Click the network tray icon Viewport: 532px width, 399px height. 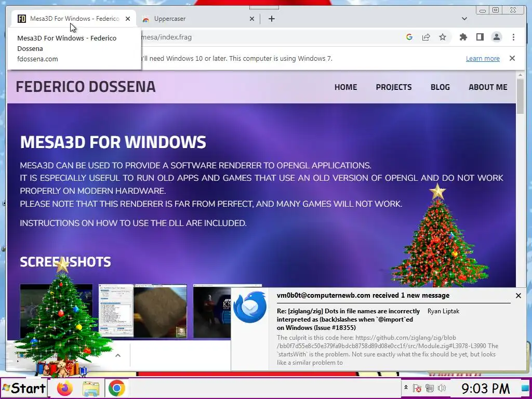(430, 388)
